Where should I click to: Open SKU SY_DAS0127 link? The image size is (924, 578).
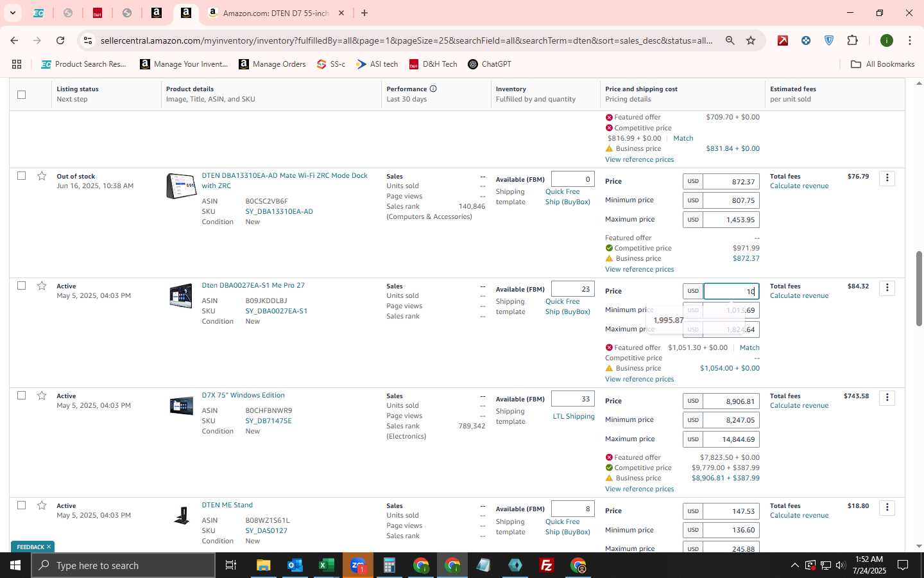pos(266,530)
